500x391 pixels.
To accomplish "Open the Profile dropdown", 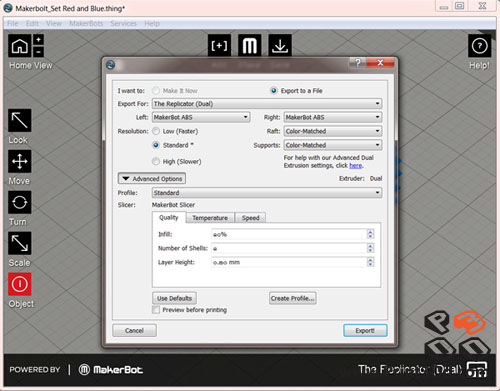I will (267, 193).
